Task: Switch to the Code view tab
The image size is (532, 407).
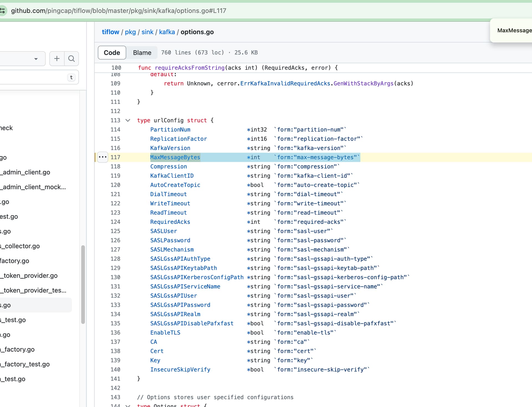Action: [112, 53]
